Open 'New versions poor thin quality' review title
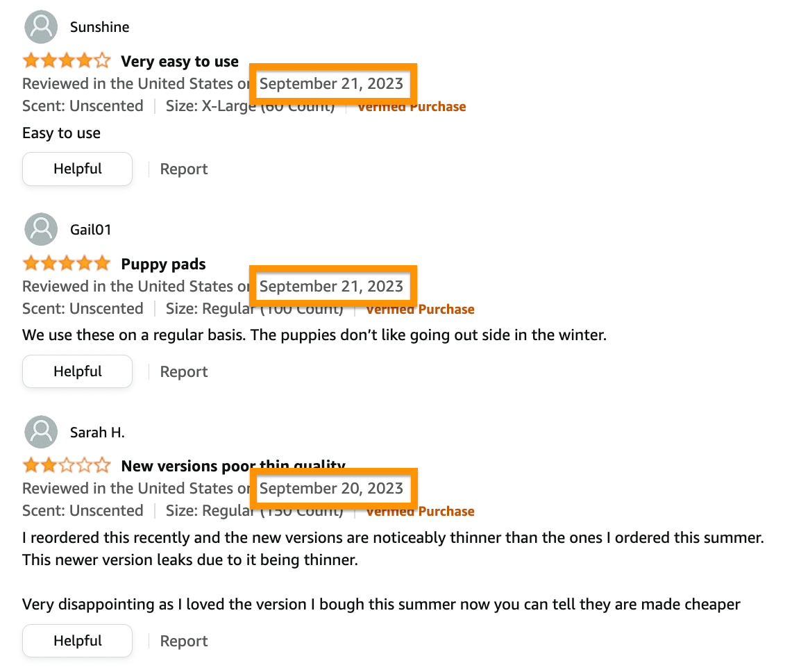Viewport: 801px width, 672px height. [x=233, y=466]
